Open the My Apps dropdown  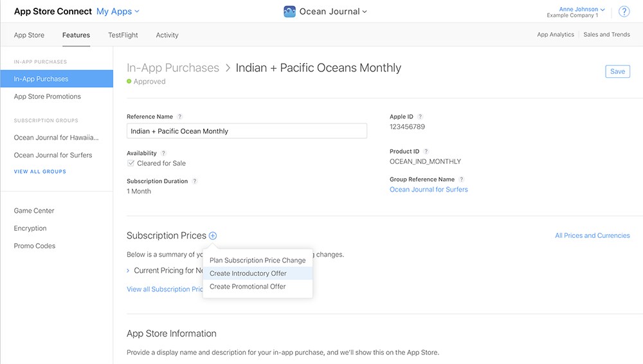coord(118,12)
